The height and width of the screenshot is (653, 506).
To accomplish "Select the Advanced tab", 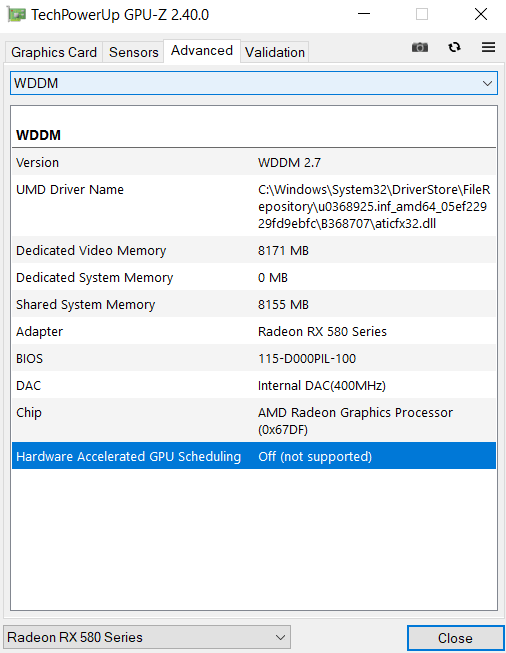I will point(202,51).
